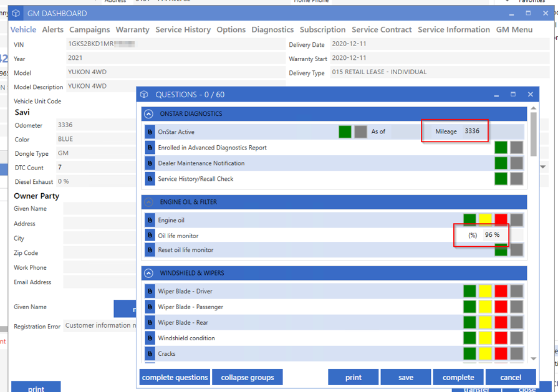Set Reset oil life monitor to gray
The height and width of the screenshot is (392, 558).
(516, 250)
